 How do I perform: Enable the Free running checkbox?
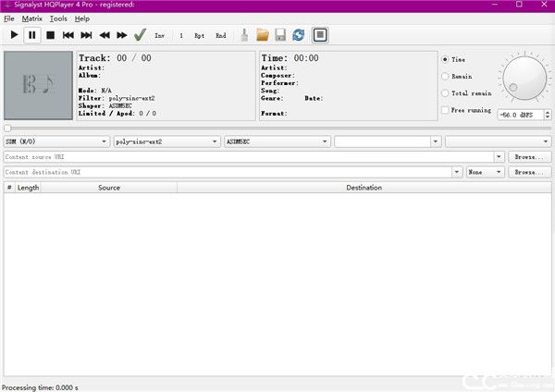(446, 110)
